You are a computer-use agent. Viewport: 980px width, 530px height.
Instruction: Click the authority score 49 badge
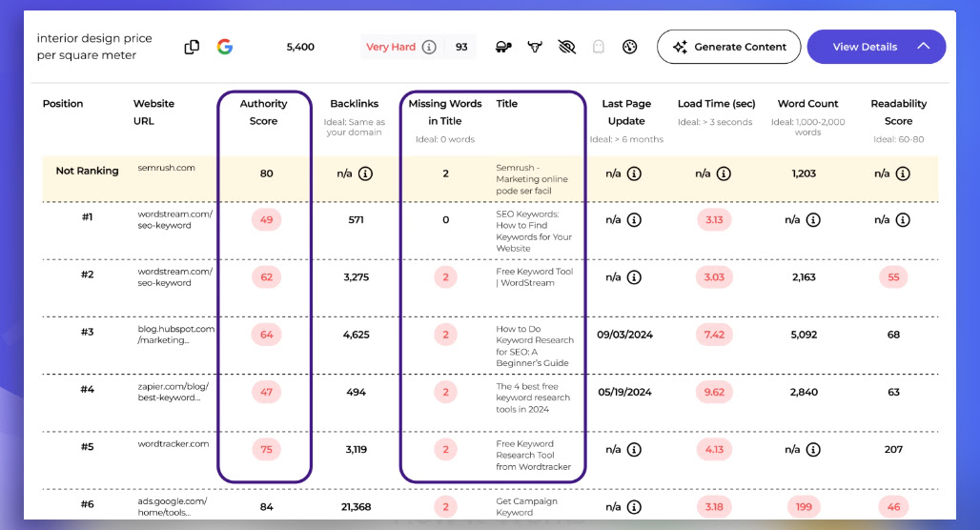(x=266, y=220)
